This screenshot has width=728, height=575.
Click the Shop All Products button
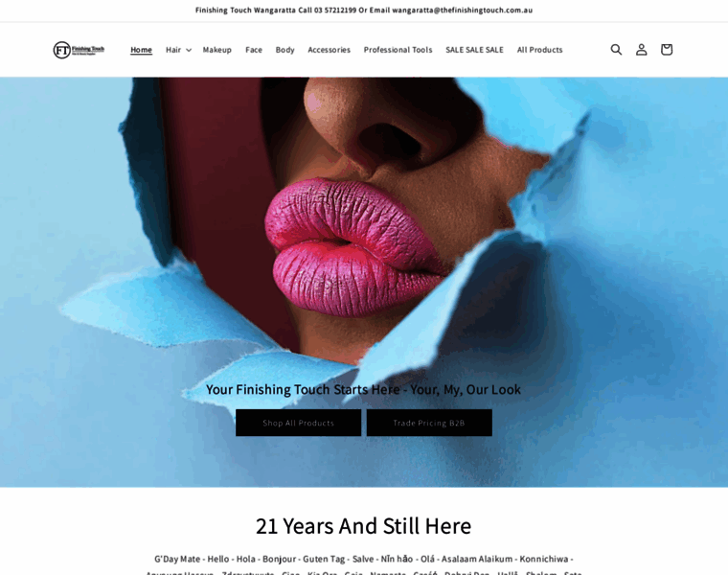pos(298,423)
